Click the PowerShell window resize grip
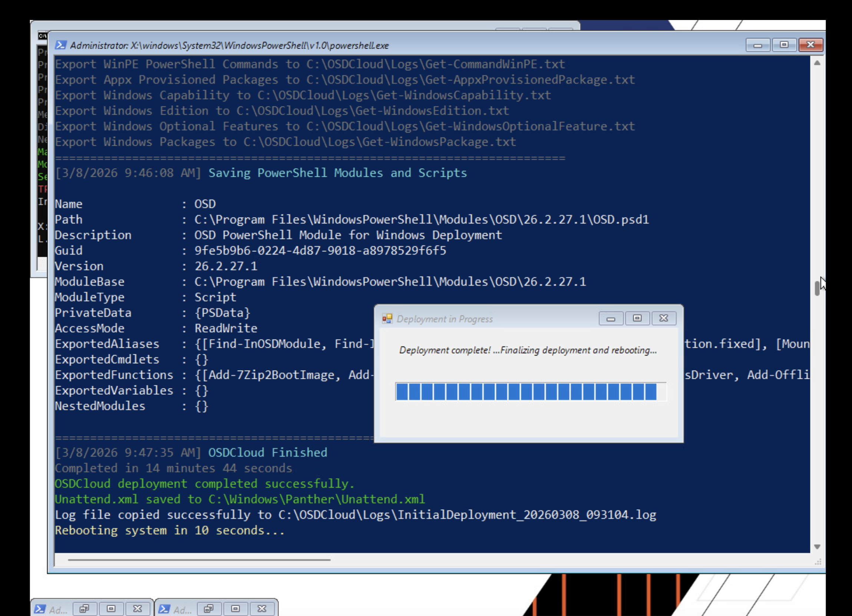Image resolution: width=852 pixels, height=616 pixels. [818, 562]
